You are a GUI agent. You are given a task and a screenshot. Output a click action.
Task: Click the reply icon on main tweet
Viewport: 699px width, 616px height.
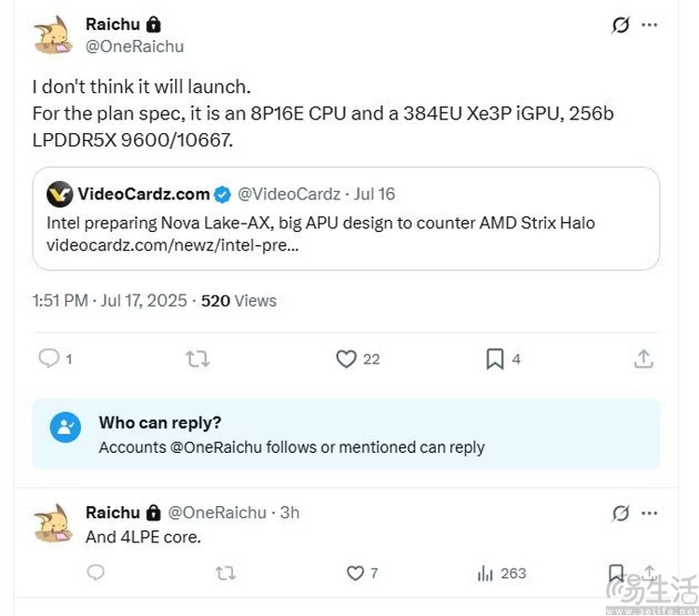[48, 359]
